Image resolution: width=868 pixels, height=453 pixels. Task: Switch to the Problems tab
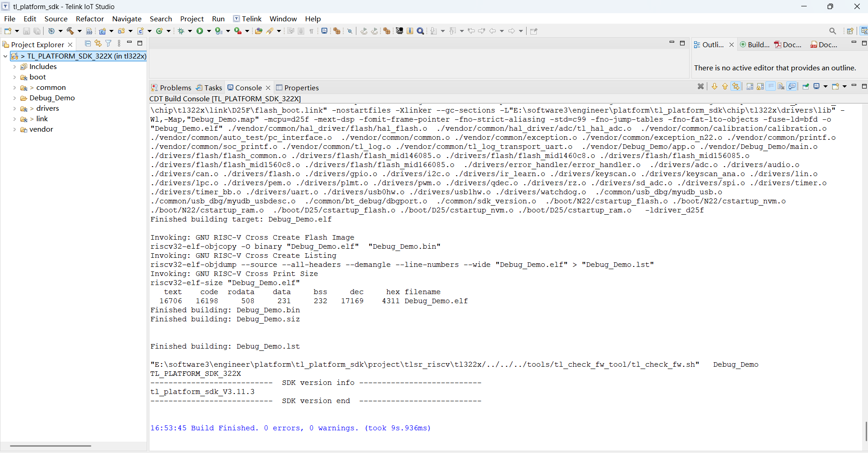pos(171,88)
